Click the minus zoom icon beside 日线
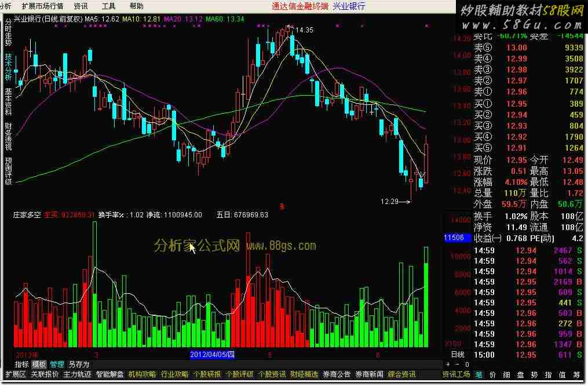This screenshot has height=386, width=588. point(456,364)
